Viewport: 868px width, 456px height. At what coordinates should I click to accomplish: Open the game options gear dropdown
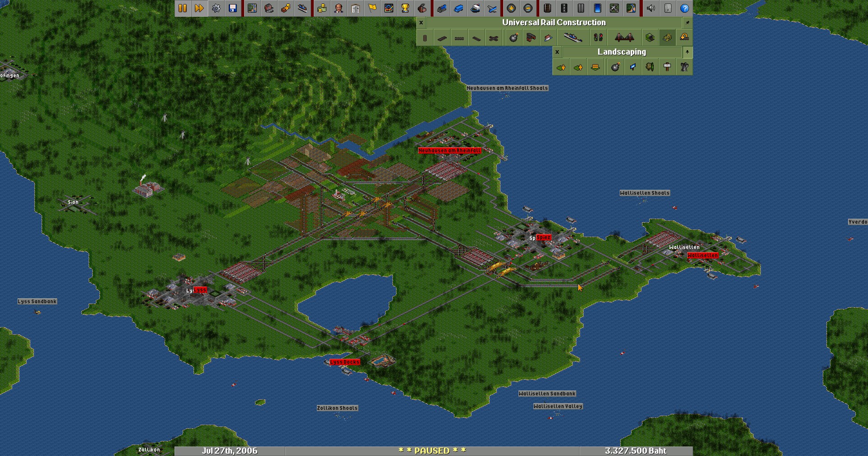point(216,8)
